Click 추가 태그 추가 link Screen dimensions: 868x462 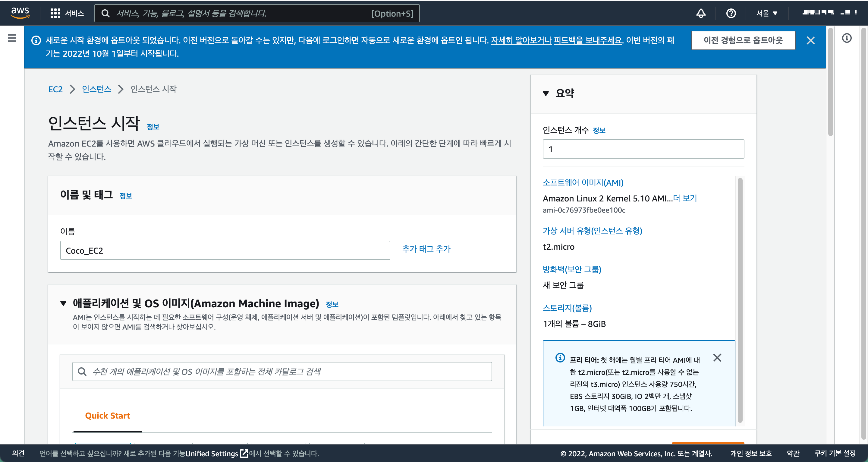coord(426,249)
